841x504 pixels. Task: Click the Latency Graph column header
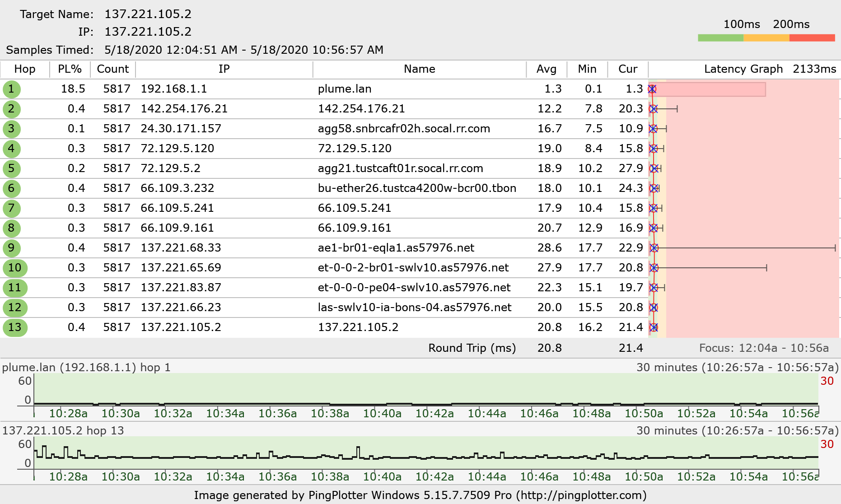[x=743, y=69]
